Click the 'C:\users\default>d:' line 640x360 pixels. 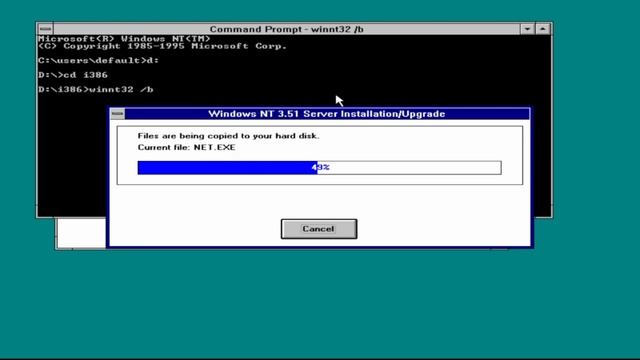(x=98, y=61)
